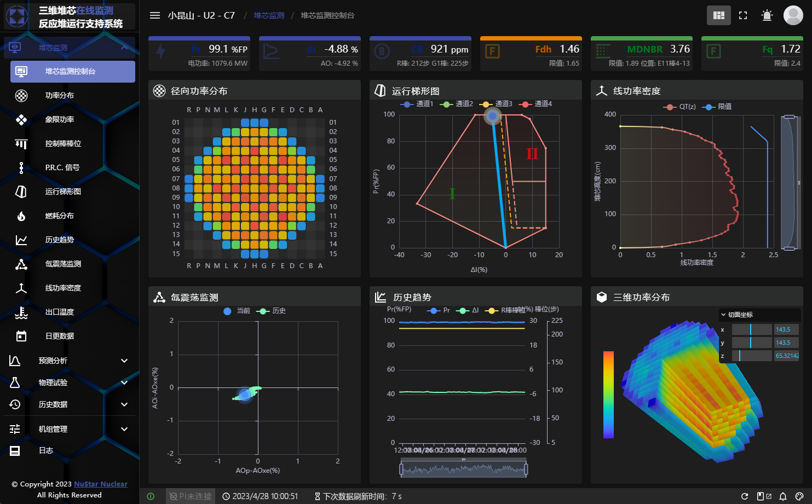This screenshot has height=504, width=812.
Task: Toggle the hamburger sidebar menu
Action: click(155, 15)
